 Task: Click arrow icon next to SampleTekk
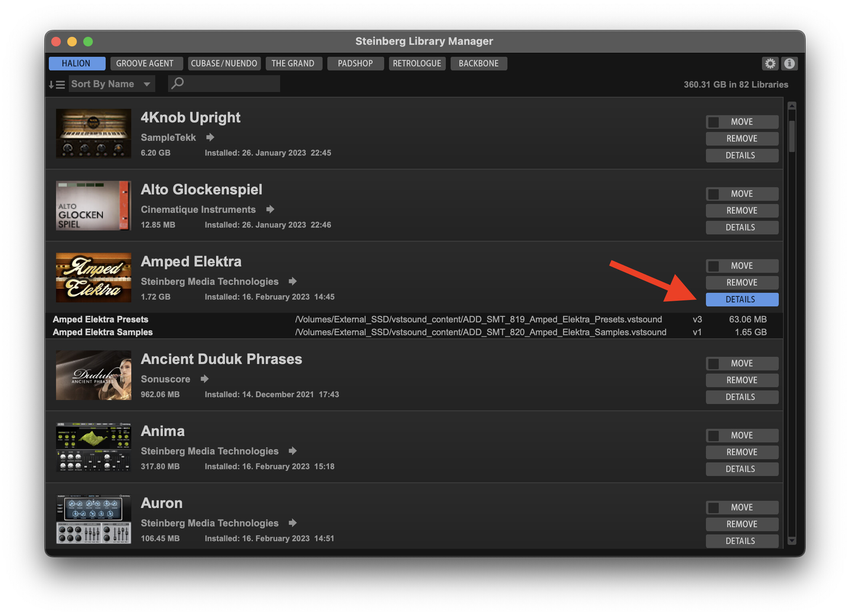(x=210, y=137)
